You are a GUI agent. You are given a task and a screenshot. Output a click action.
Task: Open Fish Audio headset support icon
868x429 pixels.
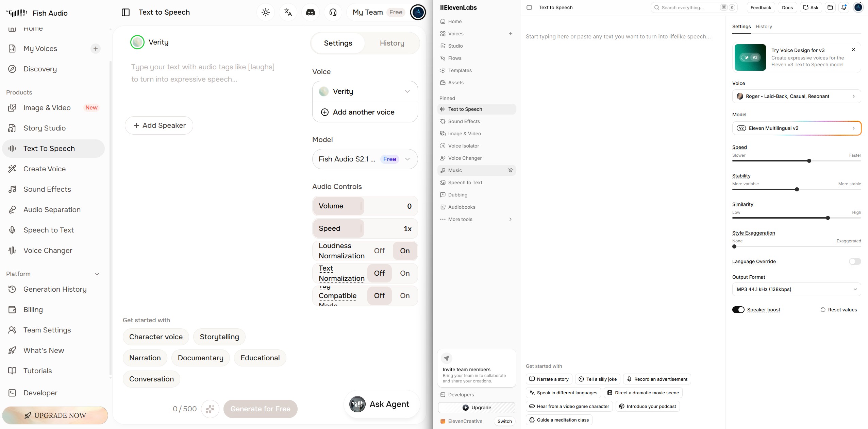pos(333,13)
